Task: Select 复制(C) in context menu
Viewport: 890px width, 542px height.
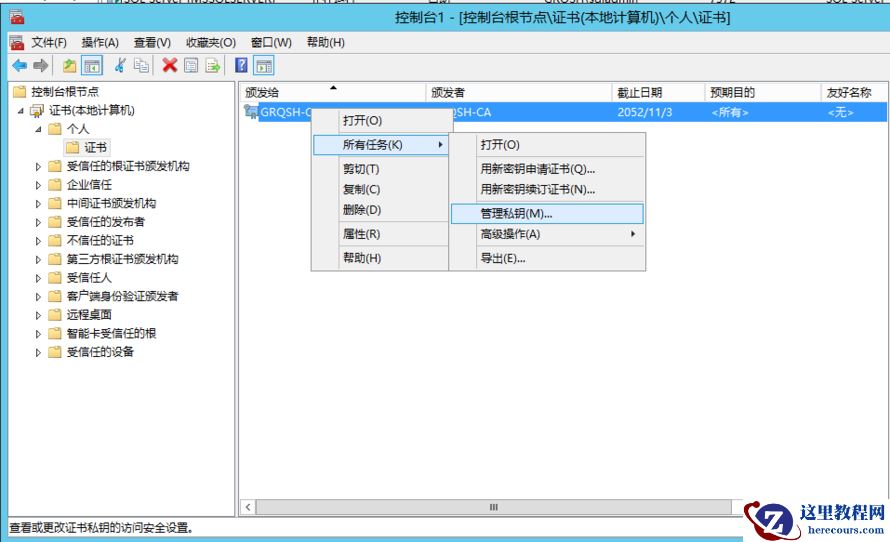Action: pos(380,189)
